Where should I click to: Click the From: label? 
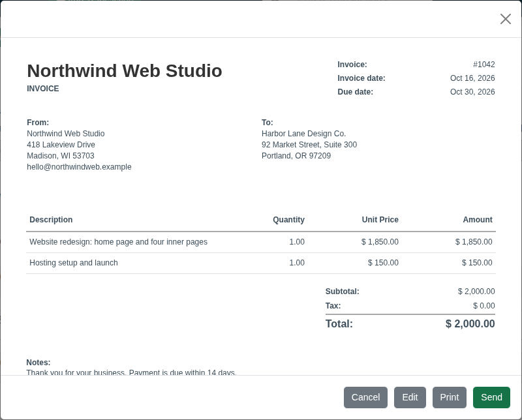point(38,123)
